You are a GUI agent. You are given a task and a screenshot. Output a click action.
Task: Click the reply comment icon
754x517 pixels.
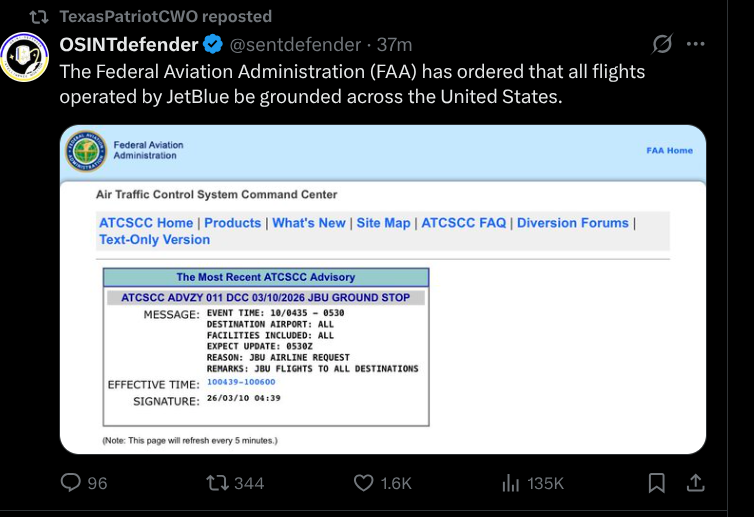pyautogui.click(x=71, y=483)
